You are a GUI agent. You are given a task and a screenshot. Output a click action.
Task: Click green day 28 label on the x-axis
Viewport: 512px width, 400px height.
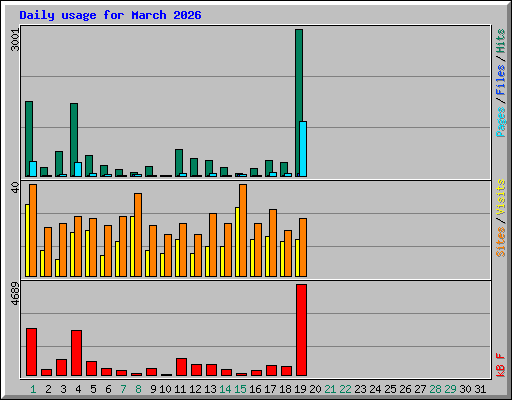click(435, 389)
